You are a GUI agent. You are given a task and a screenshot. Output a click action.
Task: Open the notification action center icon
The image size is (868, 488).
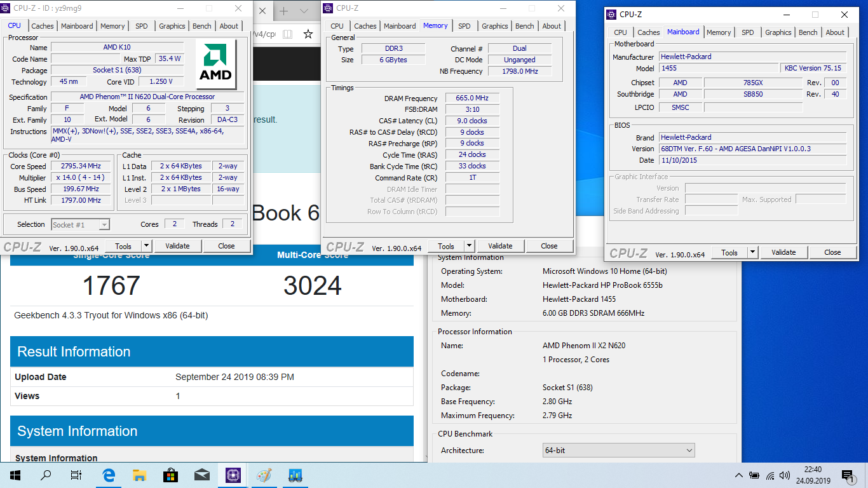[848, 475]
